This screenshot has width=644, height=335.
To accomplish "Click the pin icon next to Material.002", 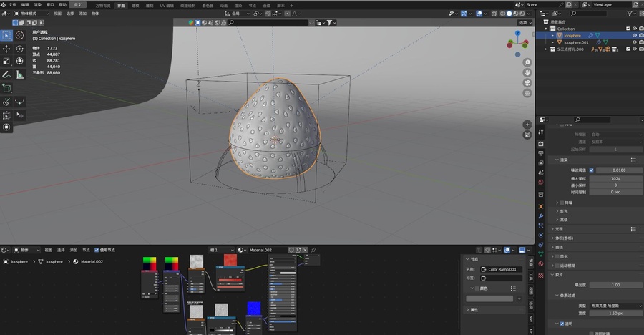I will (314, 250).
